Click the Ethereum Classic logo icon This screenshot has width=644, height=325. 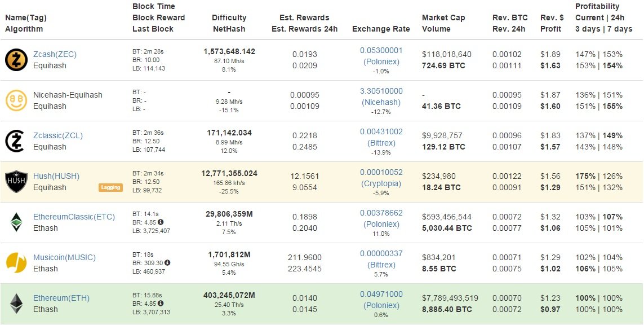(x=16, y=222)
